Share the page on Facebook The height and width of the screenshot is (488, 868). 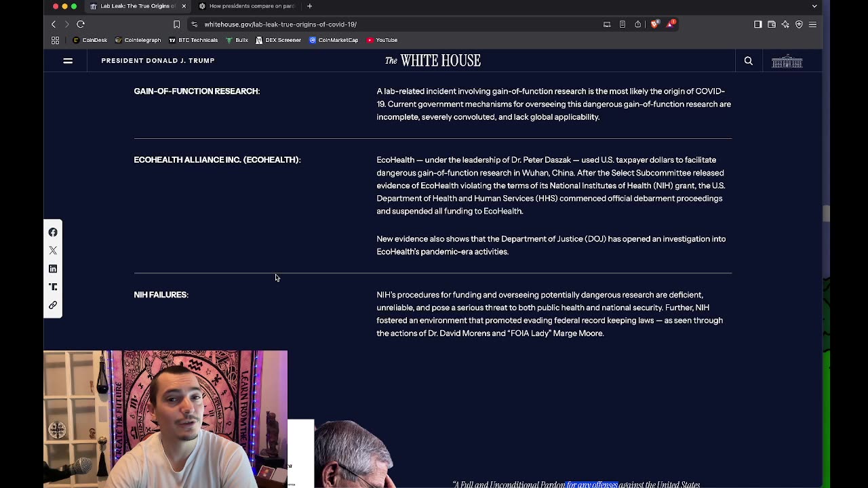click(x=53, y=232)
